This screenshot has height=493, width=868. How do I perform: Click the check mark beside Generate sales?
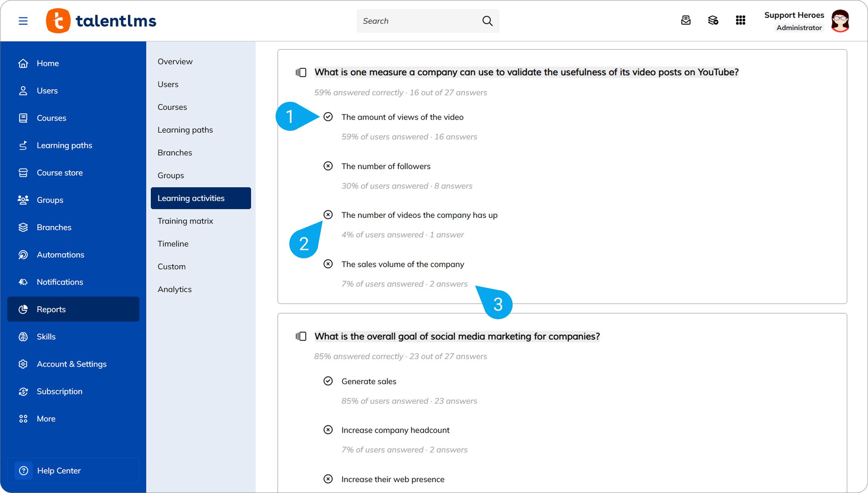tap(328, 381)
